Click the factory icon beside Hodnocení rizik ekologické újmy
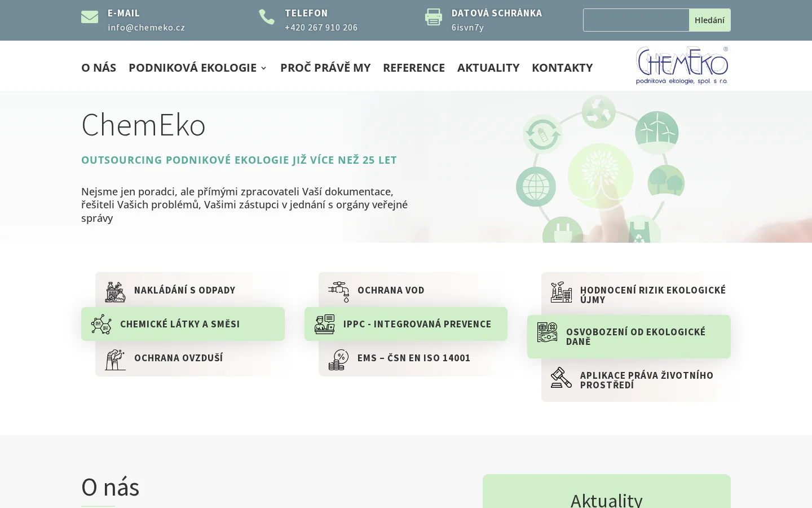The height and width of the screenshot is (508, 812). pos(562,292)
